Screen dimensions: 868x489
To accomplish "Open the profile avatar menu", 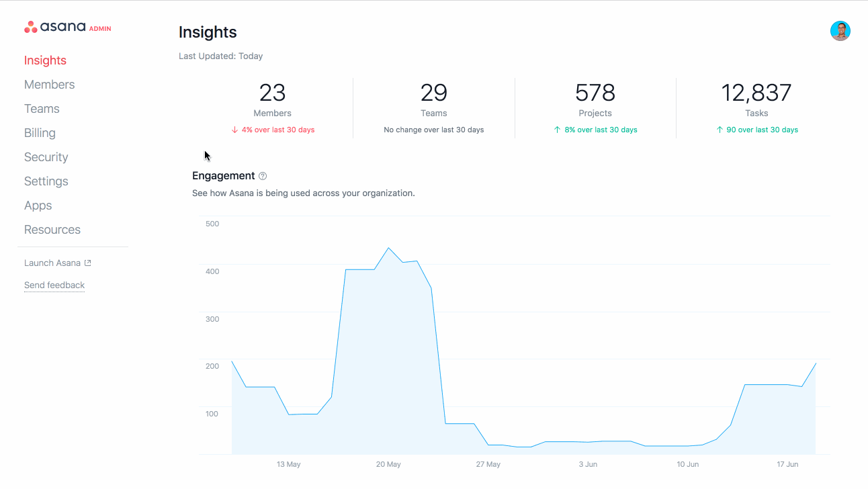I will (x=840, y=30).
